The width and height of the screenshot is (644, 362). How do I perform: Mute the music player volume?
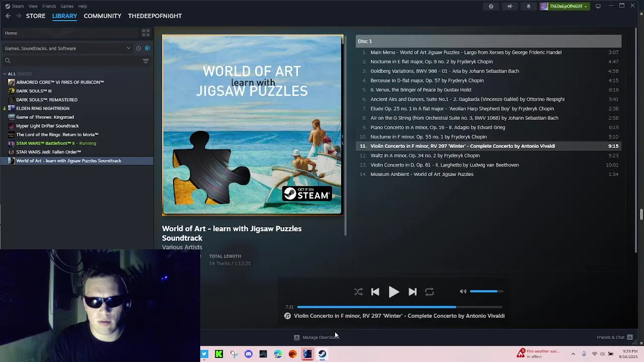tap(463, 291)
